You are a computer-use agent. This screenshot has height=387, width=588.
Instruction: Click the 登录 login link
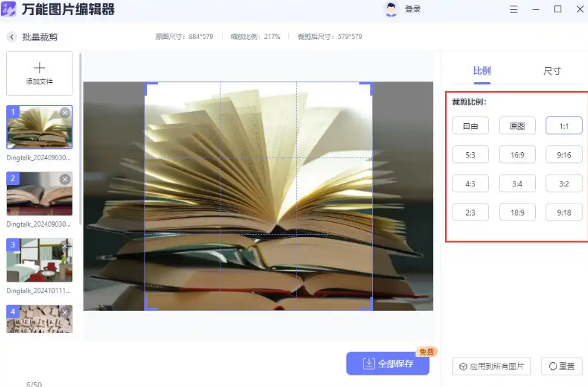point(413,10)
